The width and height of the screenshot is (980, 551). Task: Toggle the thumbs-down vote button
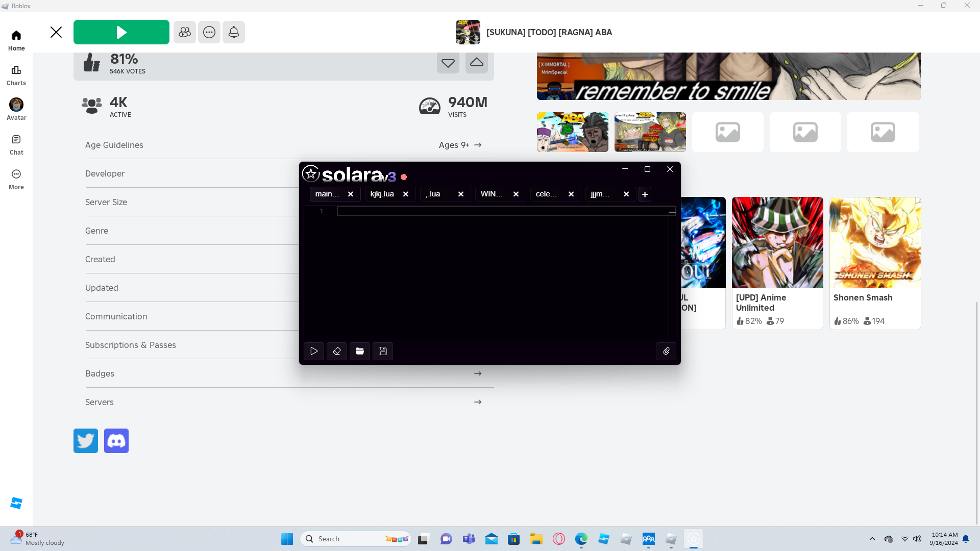[448, 63]
